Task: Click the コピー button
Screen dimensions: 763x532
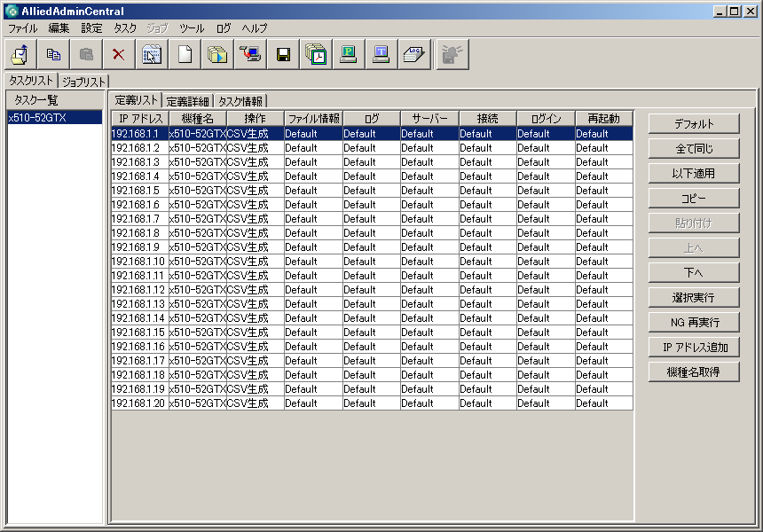Action: (x=694, y=199)
